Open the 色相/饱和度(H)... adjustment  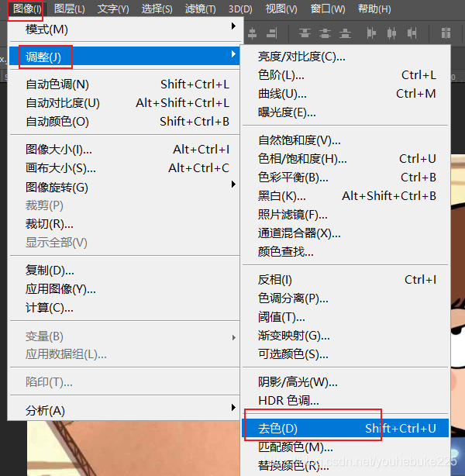346,159
